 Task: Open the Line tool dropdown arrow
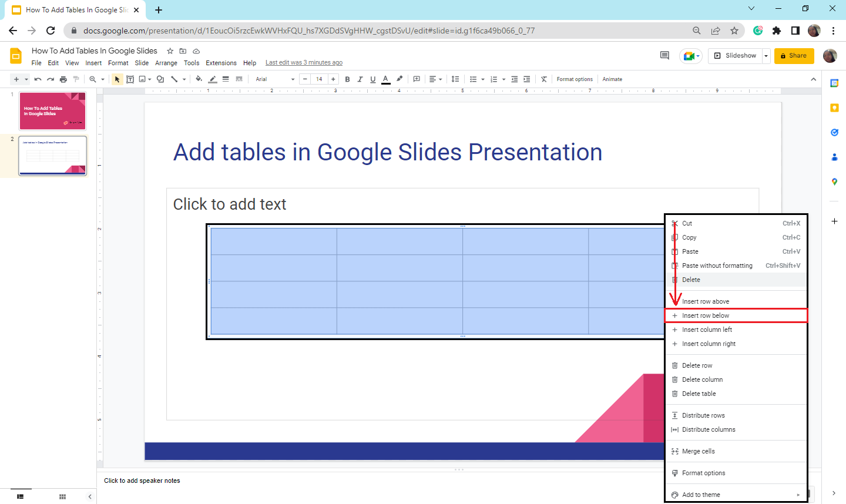(x=184, y=79)
